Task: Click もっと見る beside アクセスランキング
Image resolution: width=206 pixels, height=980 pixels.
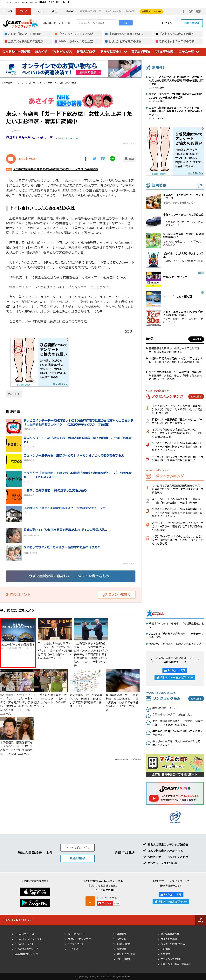Action: click(x=196, y=397)
